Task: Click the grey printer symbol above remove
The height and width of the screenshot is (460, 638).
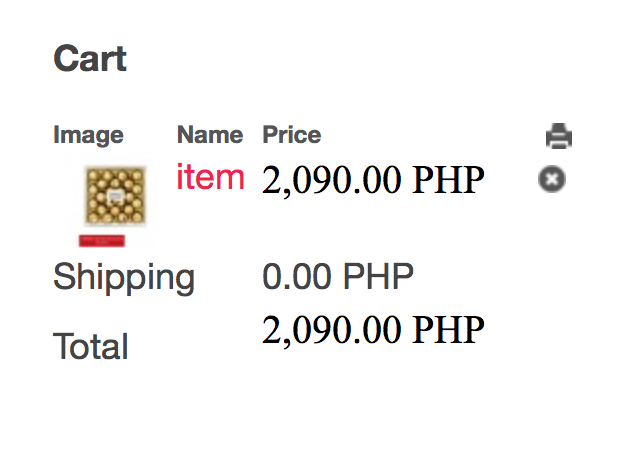Action: click(x=558, y=135)
